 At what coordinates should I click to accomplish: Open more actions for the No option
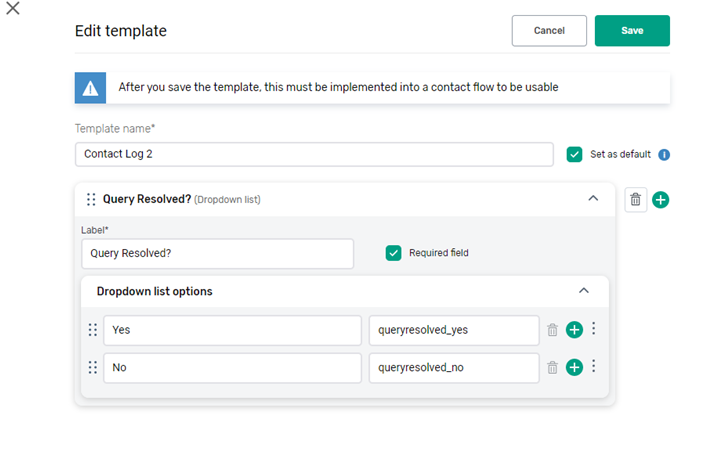[x=594, y=367]
